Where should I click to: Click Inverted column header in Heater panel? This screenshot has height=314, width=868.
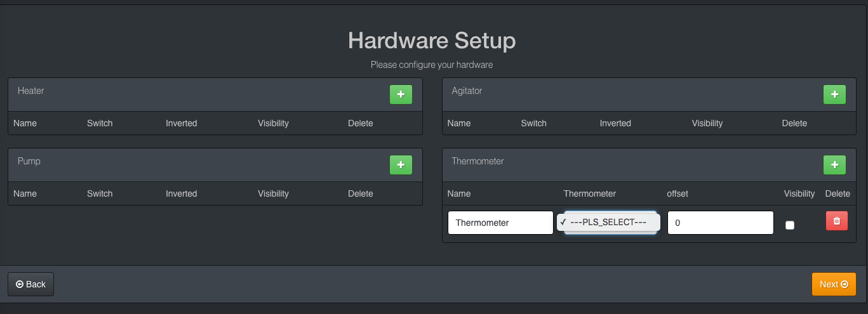(x=182, y=123)
